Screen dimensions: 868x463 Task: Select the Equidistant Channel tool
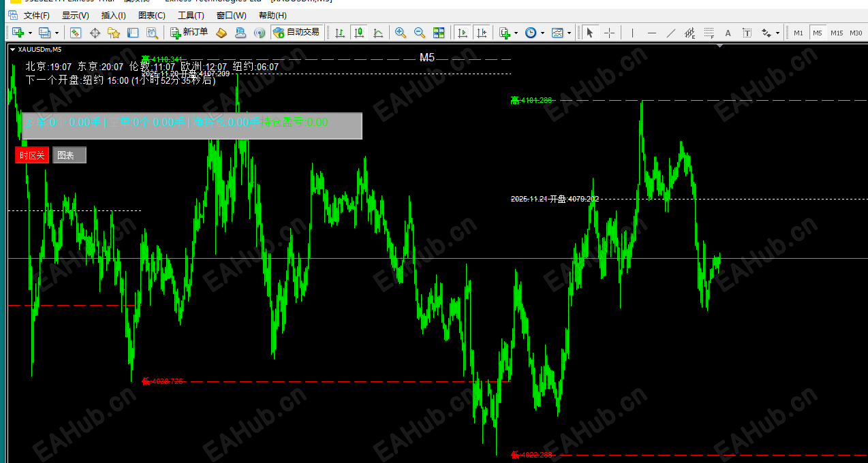tap(689, 32)
